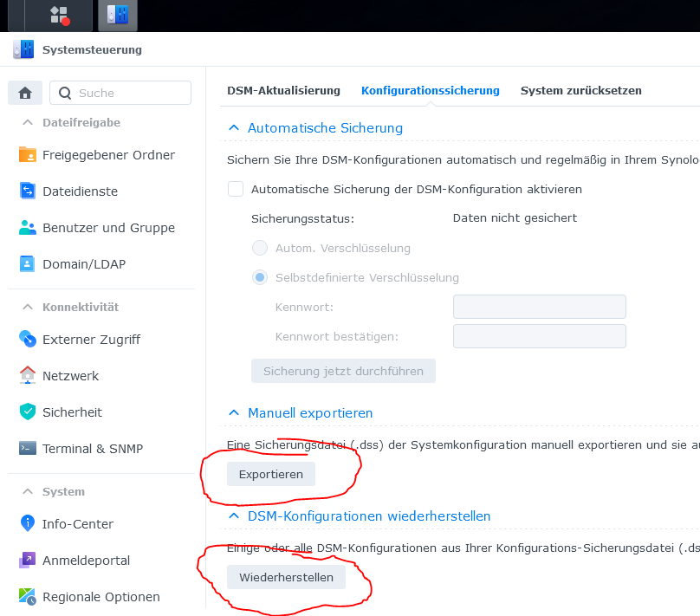This screenshot has height=616, width=700.
Task: Open Regionale Optionen in the sidebar
Action: coord(101,597)
